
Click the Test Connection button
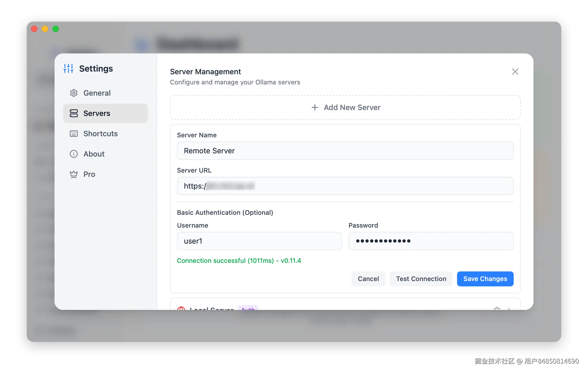point(421,279)
